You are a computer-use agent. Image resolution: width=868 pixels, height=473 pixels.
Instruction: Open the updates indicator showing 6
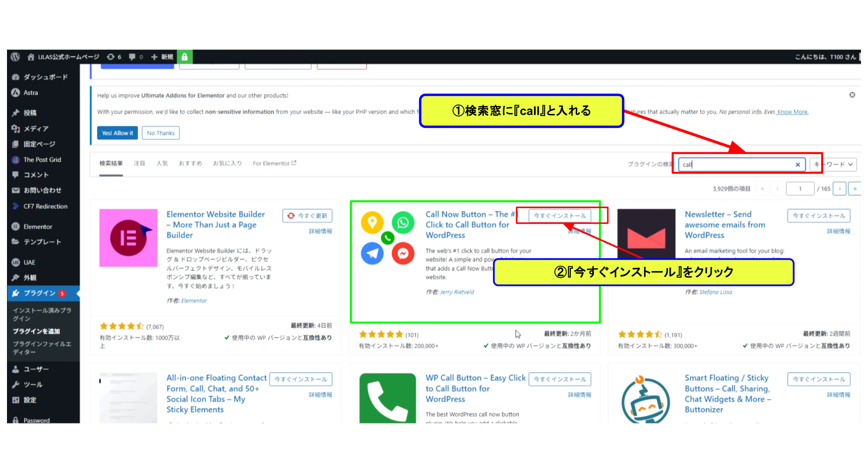point(114,57)
